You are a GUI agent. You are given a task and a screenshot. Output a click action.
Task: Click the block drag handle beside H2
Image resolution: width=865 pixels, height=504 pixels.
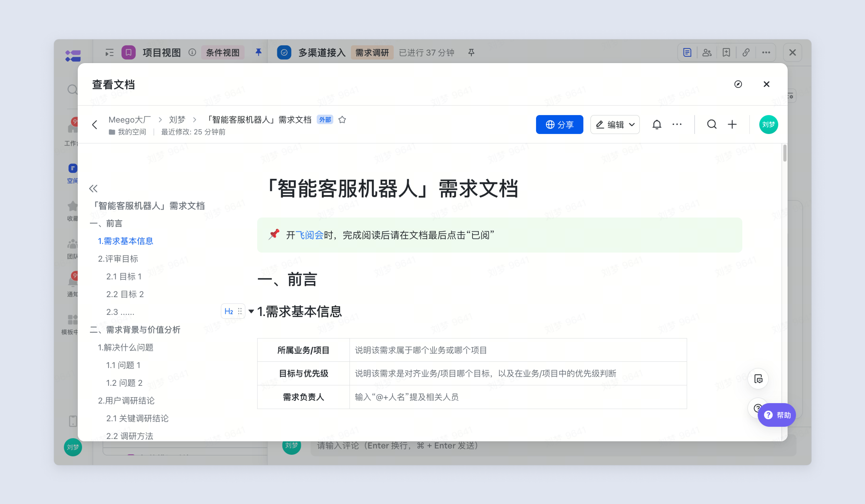240,311
